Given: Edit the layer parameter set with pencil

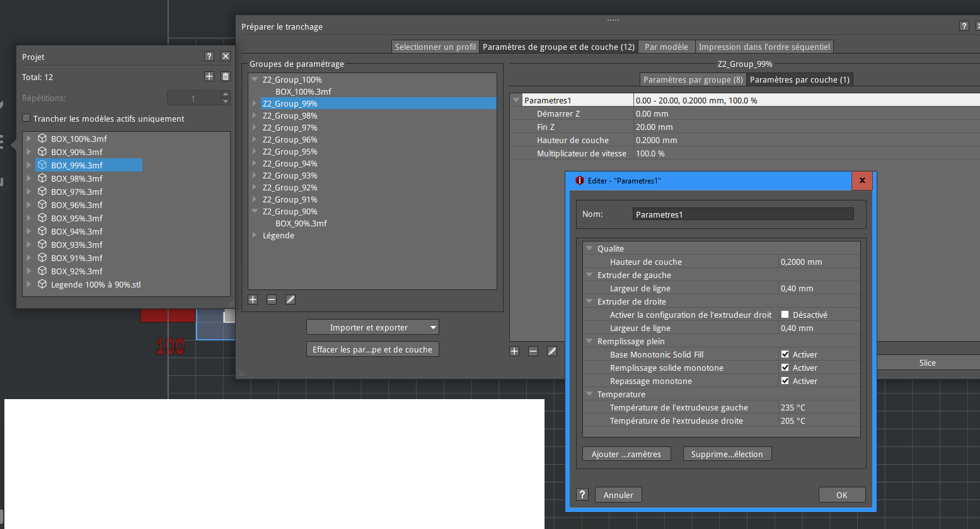Looking at the screenshot, I should (552, 351).
